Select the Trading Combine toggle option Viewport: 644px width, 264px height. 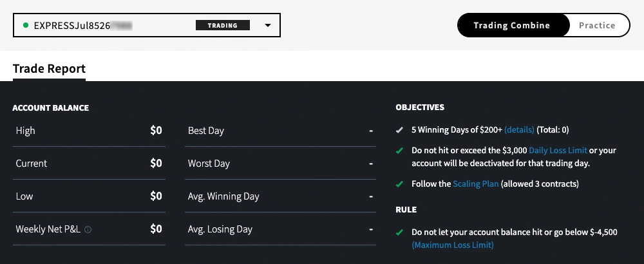512,26
